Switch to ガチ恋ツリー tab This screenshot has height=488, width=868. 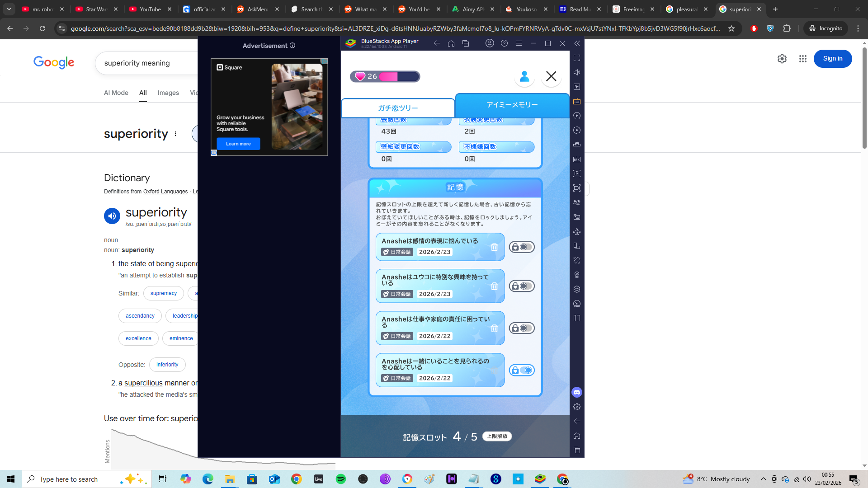(x=398, y=108)
